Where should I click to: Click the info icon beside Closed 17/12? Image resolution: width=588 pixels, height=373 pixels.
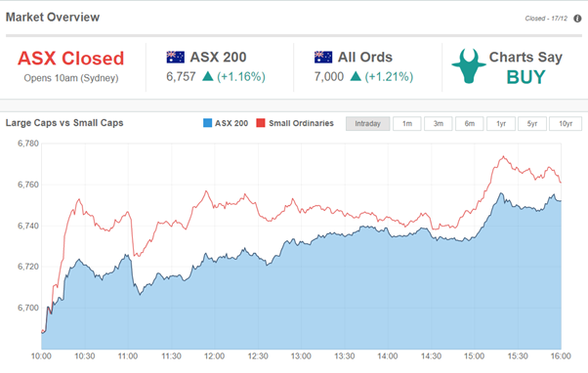(x=577, y=19)
